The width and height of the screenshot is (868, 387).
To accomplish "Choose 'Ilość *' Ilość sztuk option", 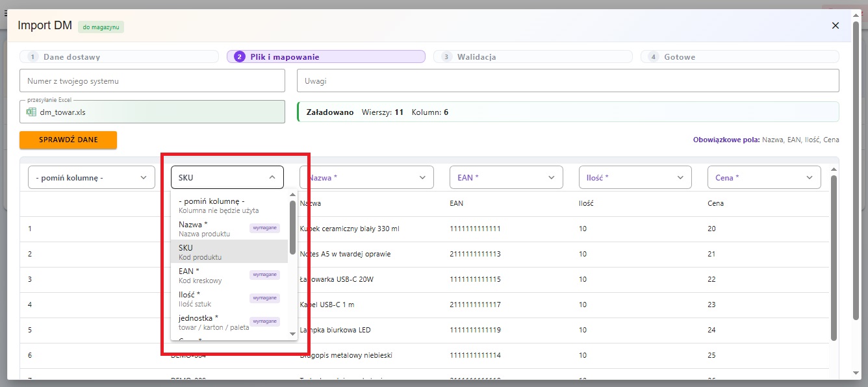I will click(229, 299).
